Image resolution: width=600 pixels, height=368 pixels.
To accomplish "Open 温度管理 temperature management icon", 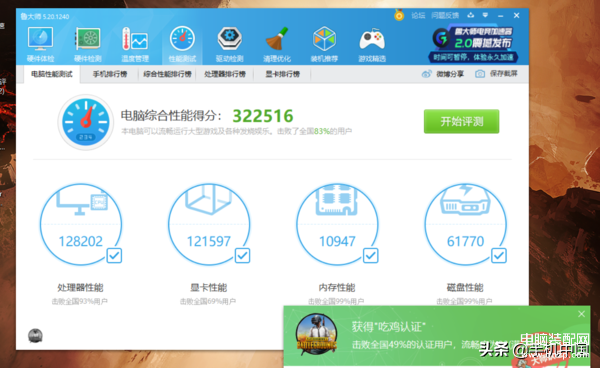I will [135, 39].
